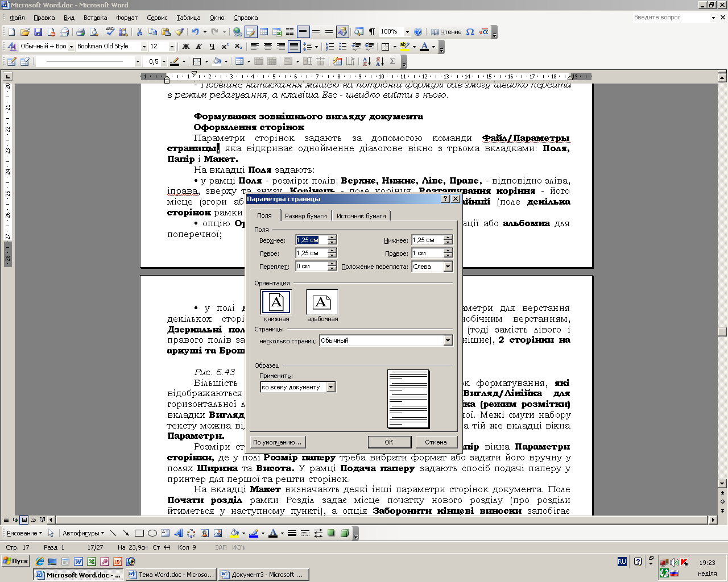The height and width of the screenshot is (582, 728).
Task: Toggle bold formatting (Ж)
Action: 185,47
